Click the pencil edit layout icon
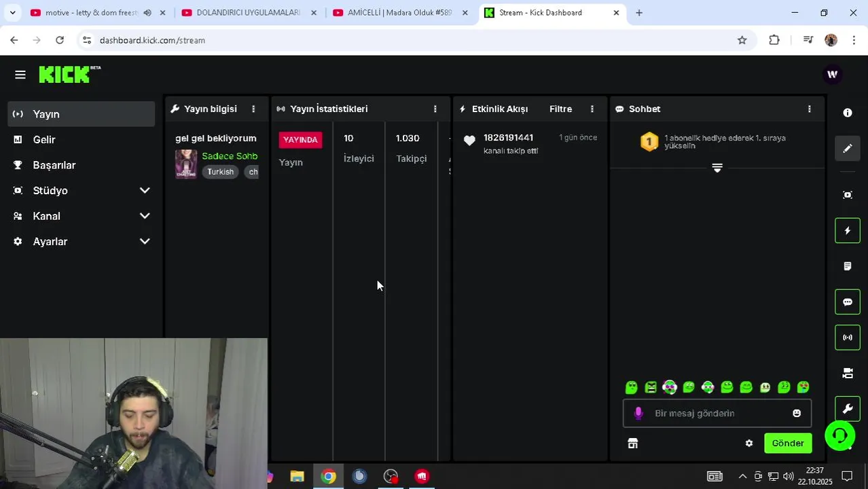The width and height of the screenshot is (868, 489). point(848,148)
